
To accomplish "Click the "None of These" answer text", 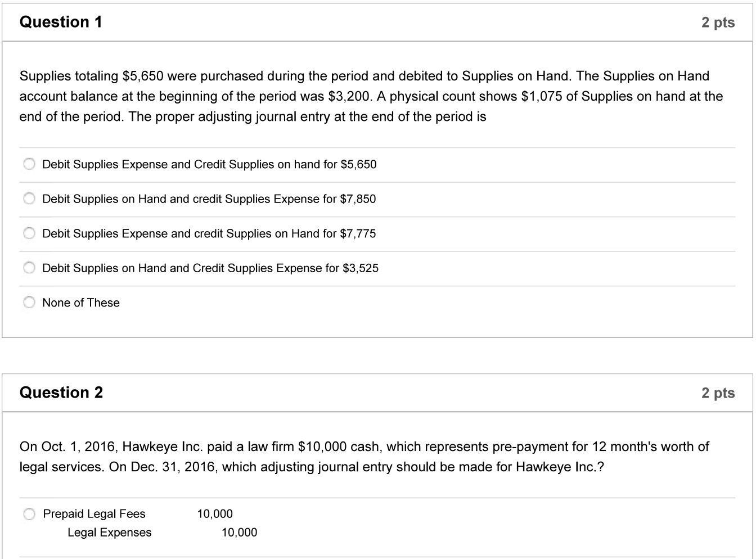I will tap(81, 303).
